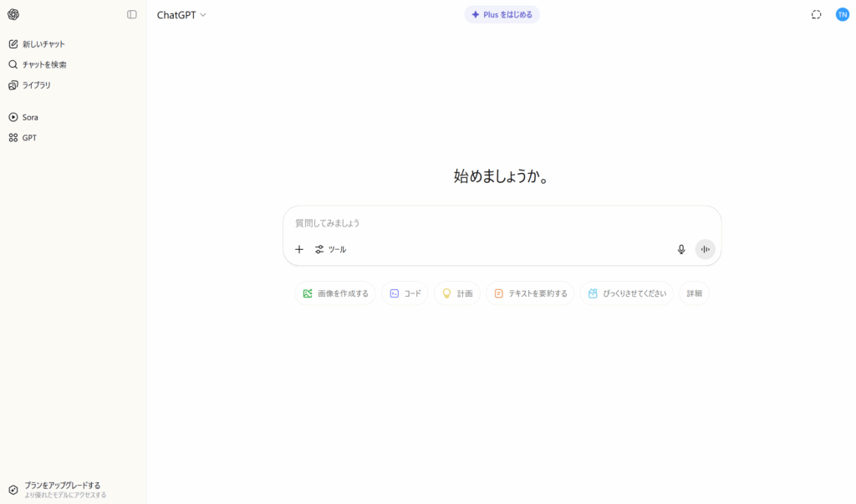Click the ChatGPT logo in the sidebar
The width and height of the screenshot is (856, 504).
(13, 15)
